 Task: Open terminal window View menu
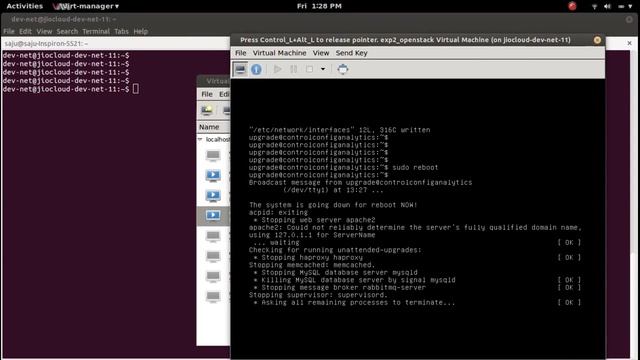pyautogui.click(x=44, y=31)
